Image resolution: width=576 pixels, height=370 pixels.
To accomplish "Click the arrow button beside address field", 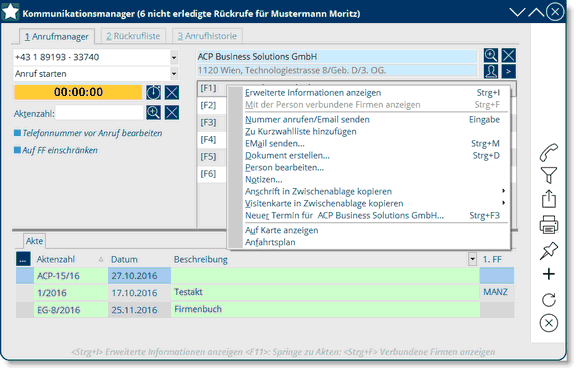I will 508,71.
